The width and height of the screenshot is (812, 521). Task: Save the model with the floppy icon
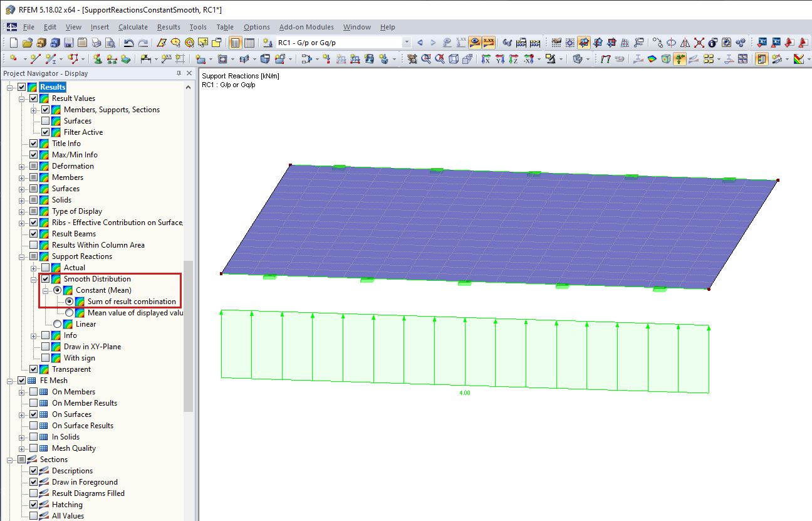click(x=69, y=43)
